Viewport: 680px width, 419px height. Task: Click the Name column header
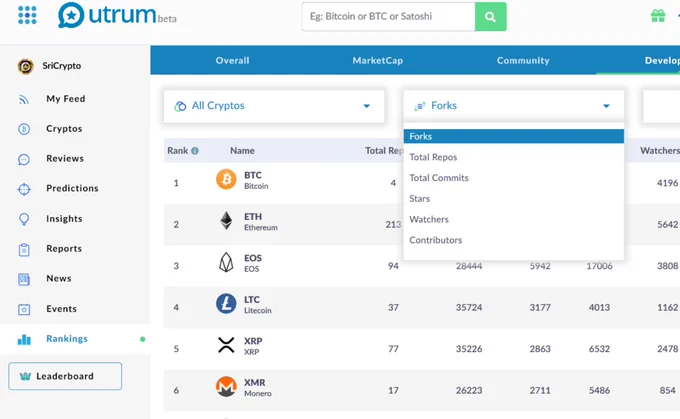[x=242, y=151]
